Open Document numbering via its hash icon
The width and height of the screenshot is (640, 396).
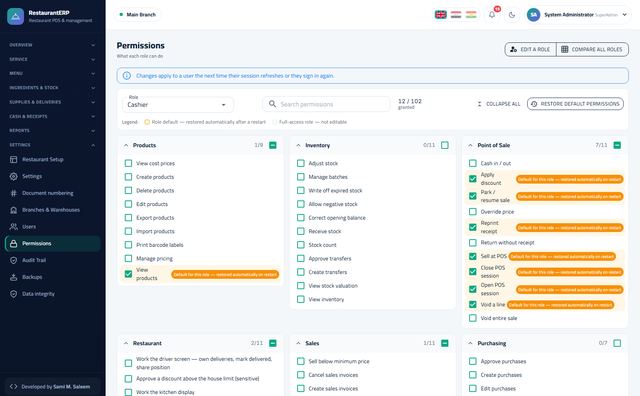13,193
